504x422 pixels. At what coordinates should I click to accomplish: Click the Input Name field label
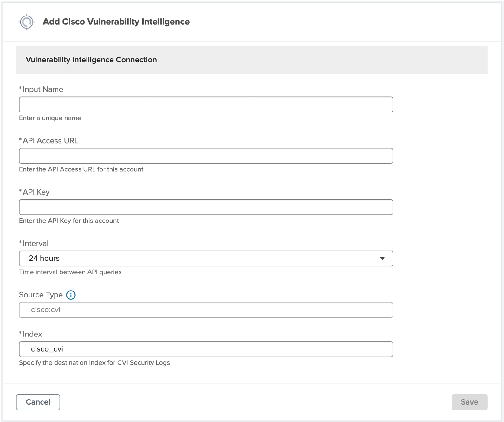point(43,89)
